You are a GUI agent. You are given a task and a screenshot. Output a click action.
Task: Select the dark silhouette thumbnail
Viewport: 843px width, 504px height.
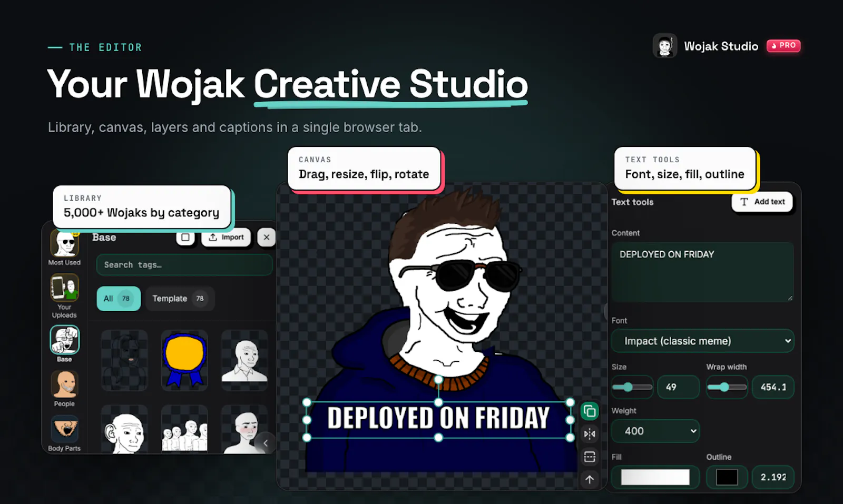pos(124,360)
